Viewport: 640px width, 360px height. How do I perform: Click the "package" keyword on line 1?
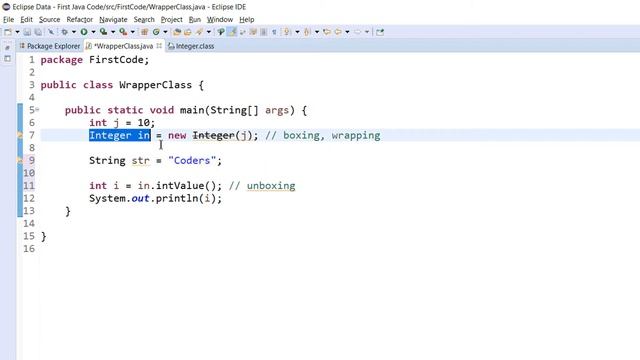(62, 60)
